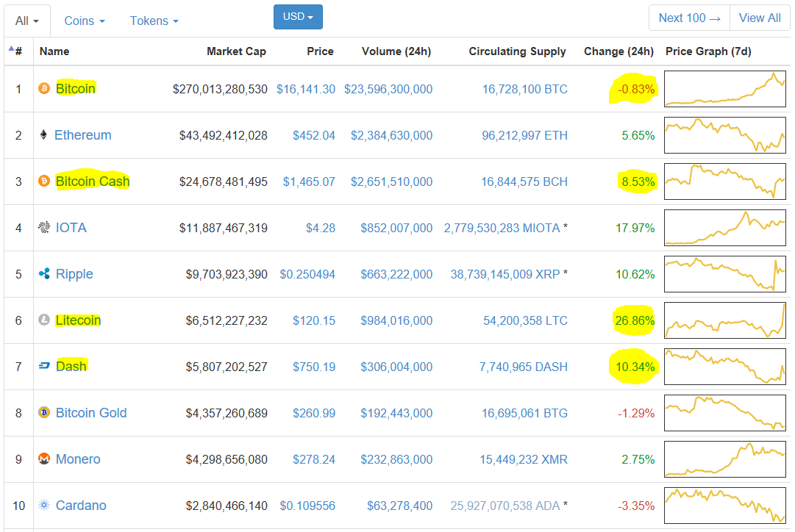Click the View All button

pos(760,18)
